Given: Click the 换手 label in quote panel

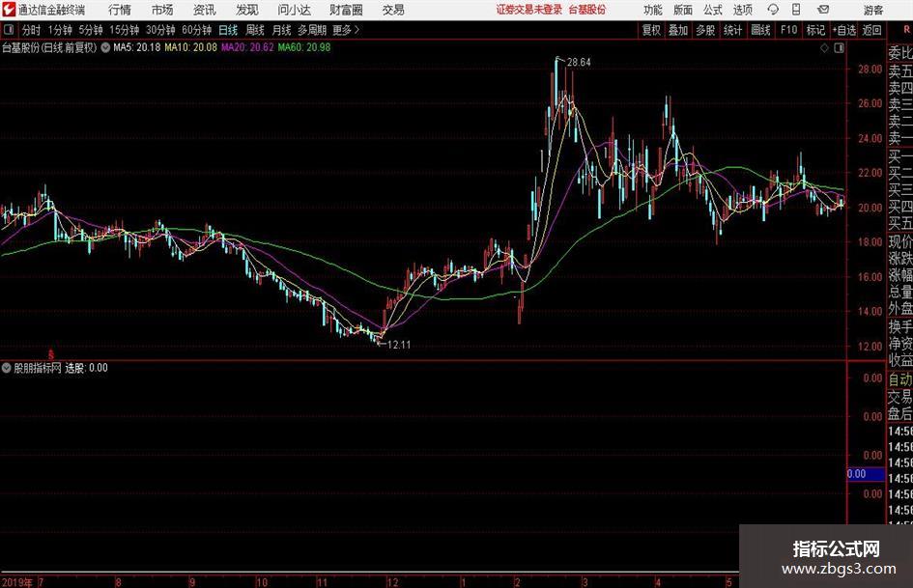Looking at the screenshot, I should (x=900, y=326).
